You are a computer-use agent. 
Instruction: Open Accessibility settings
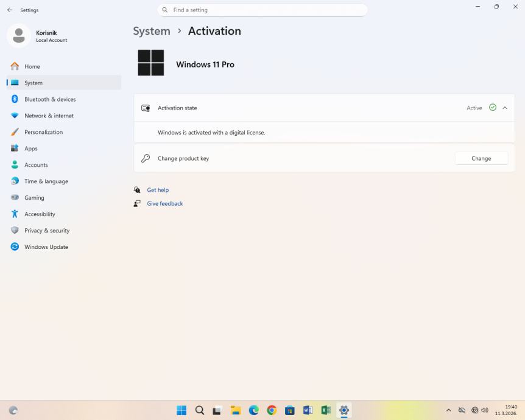[x=63, y=214]
